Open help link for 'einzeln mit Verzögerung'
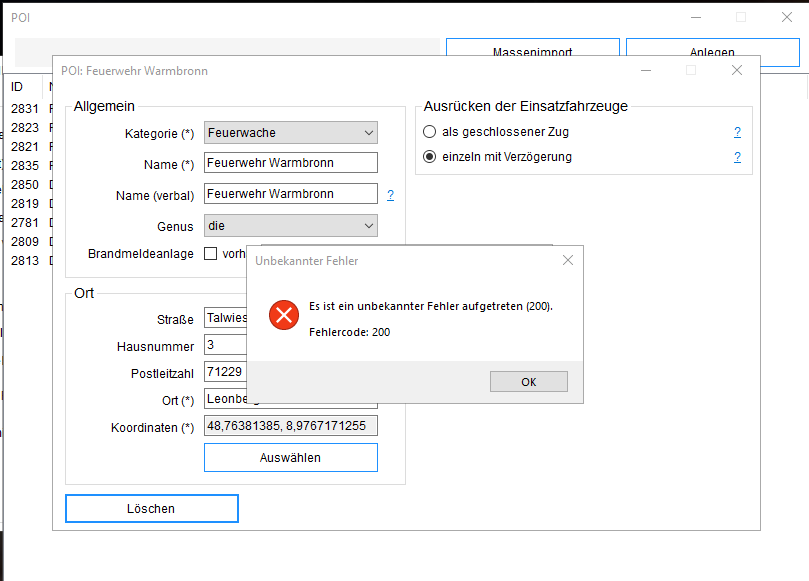 (x=737, y=157)
